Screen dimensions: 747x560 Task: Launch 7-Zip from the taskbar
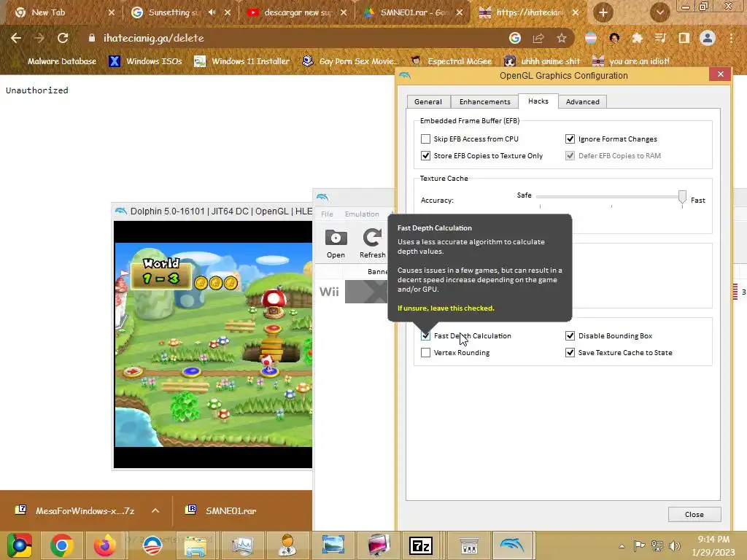pyautogui.click(x=421, y=545)
